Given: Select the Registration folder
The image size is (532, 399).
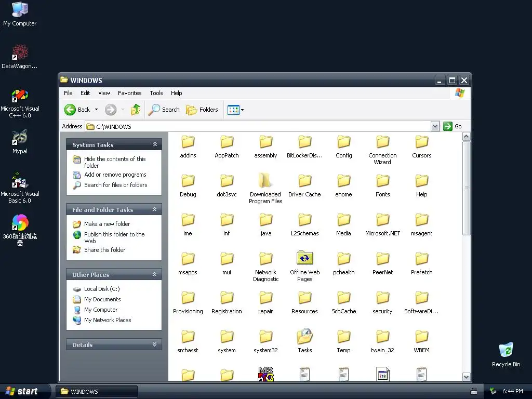Looking at the screenshot, I should coord(227,303).
